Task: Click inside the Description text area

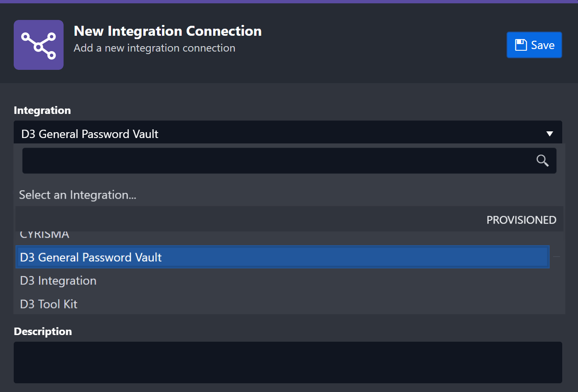Action: [288, 362]
